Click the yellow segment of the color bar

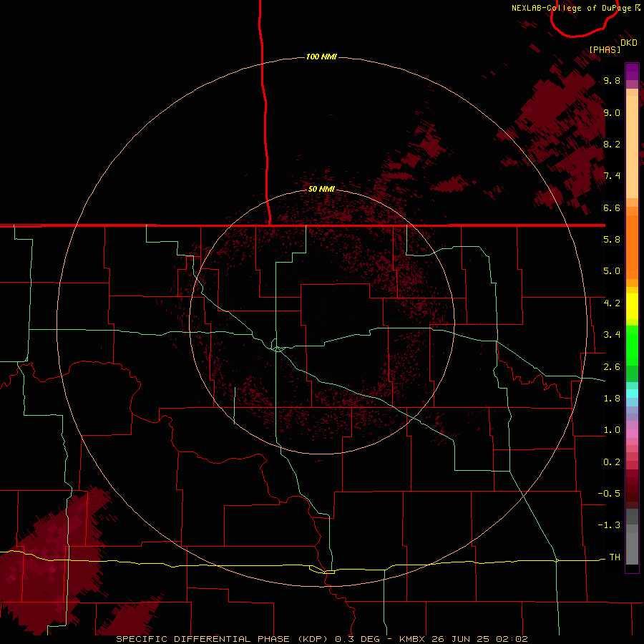click(632, 306)
